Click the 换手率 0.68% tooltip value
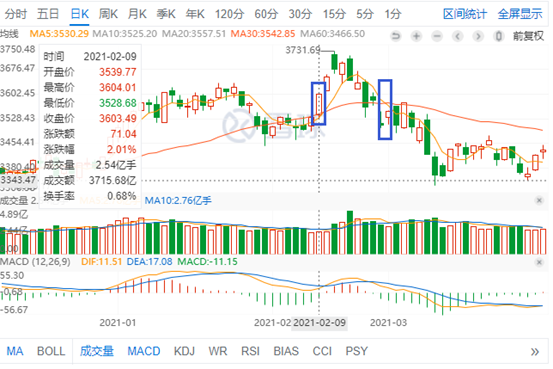This screenshot has width=553, height=369. pyautogui.click(x=122, y=196)
